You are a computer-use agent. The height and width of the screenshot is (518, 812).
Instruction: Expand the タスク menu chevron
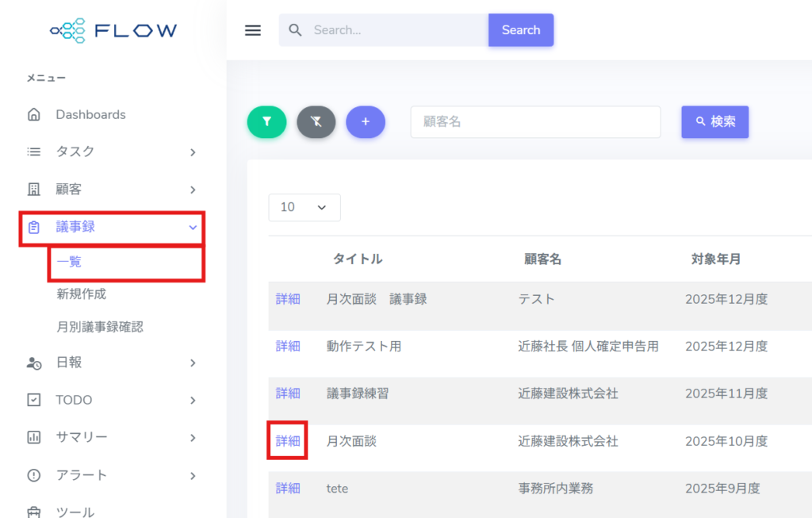193,152
